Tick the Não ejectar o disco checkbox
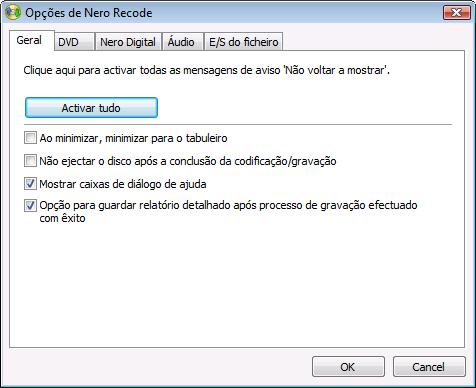Screen dimensions: 476x388 (x=30, y=161)
